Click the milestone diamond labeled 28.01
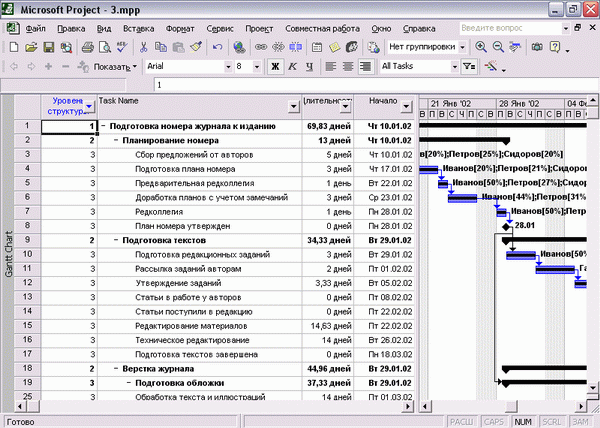The image size is (600, 428). (506, 226)
